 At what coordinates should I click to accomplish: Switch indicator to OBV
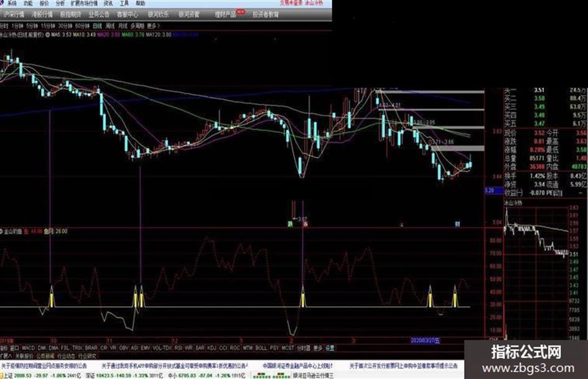124,349
